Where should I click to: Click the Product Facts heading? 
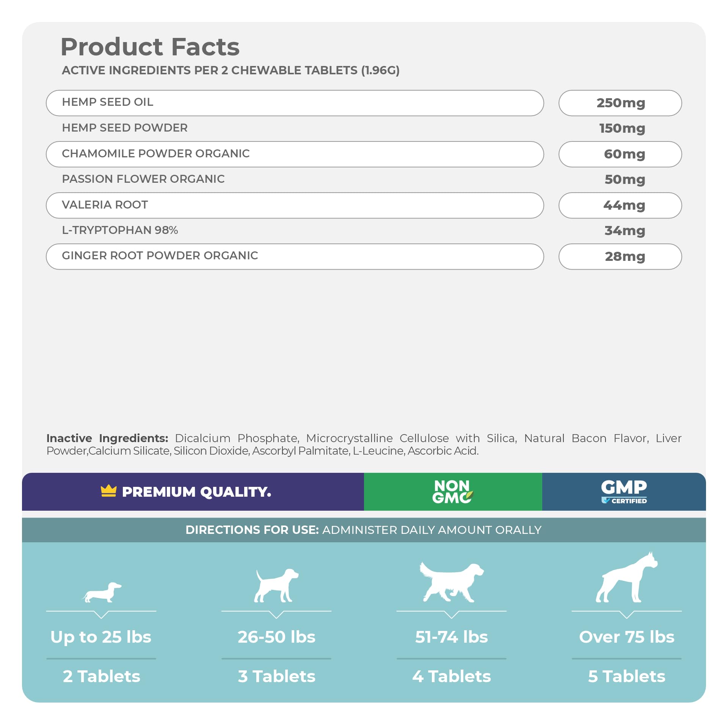[150, 47]
